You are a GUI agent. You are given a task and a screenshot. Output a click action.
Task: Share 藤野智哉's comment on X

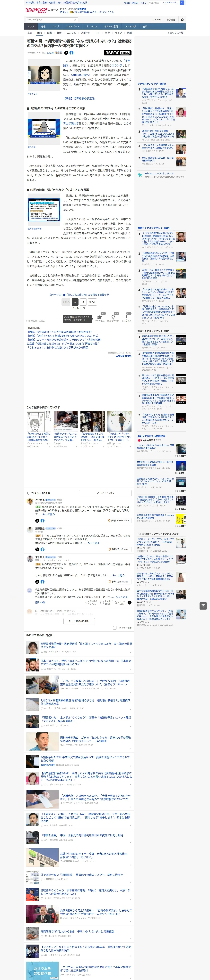point(37,549)
